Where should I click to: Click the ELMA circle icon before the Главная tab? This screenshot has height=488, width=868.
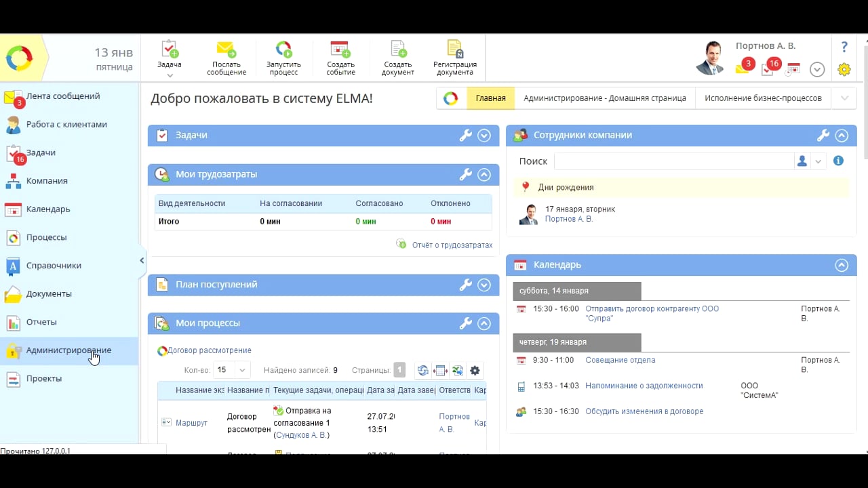point(451,98)
